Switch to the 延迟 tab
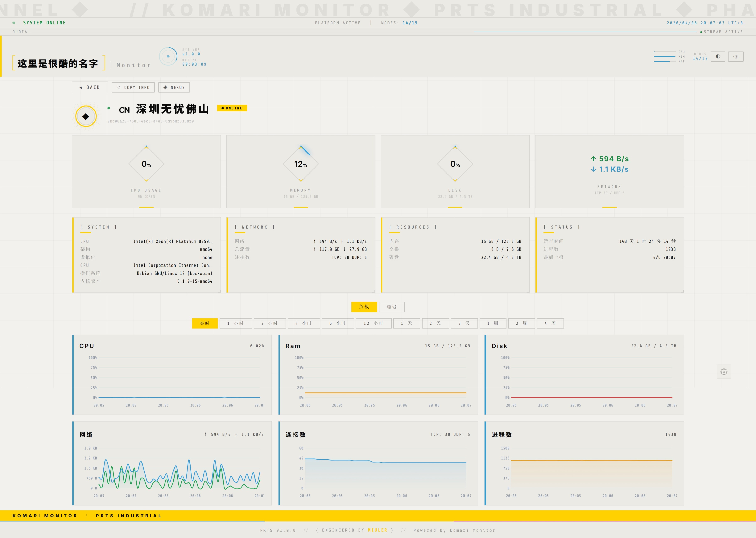Image resolution: width=756 pixels, height=538 pixels. (391, 307)
